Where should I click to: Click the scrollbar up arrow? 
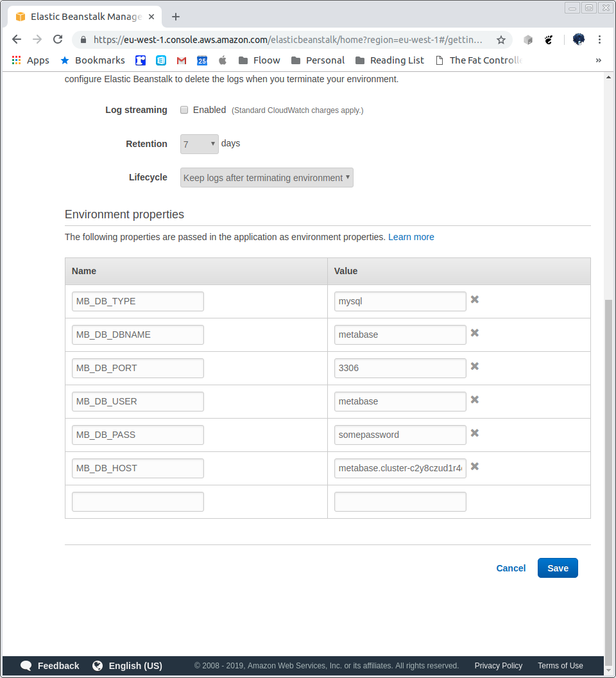tap(609, 78)
